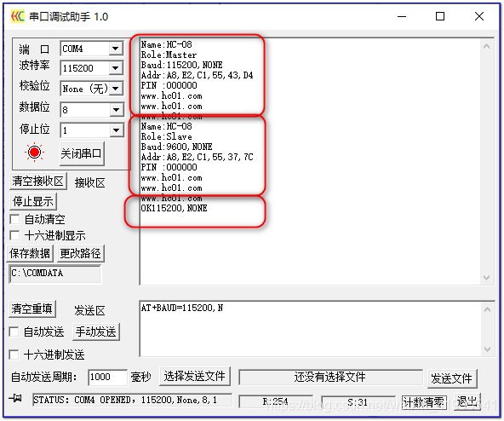The image size is (504, 421).
Task: Maximize the 串口调试助手 window
Action: pos(440,16)
